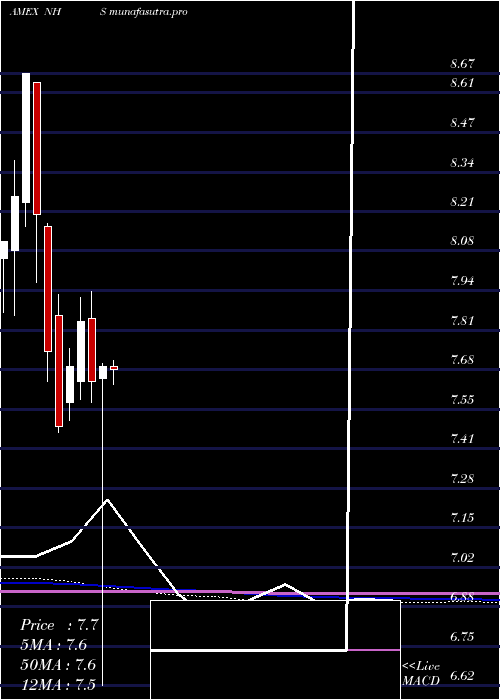Select the tallest white candlestick near 8.67
Image resolution: width=500 pixels, height=700 pixels.
(x=26, y=138)
